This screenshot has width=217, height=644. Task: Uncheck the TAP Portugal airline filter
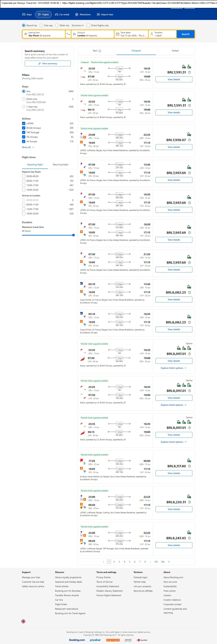[x=23, y=133]
